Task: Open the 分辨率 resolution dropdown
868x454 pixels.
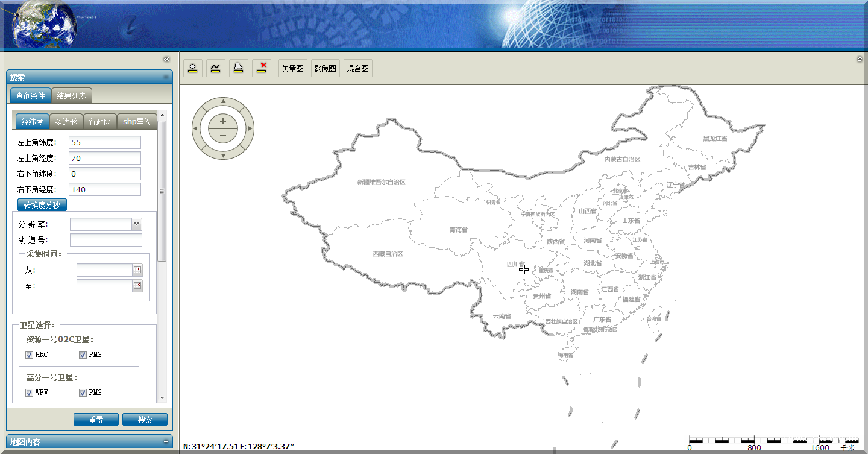Action: 136,224
